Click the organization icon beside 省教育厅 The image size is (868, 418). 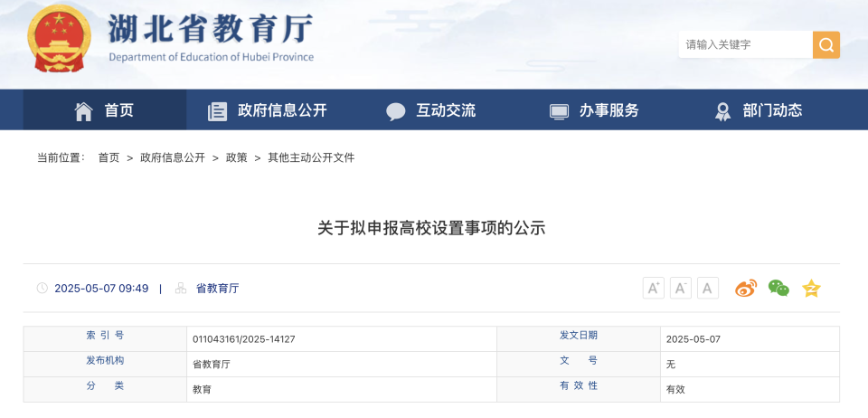point(181,288)
